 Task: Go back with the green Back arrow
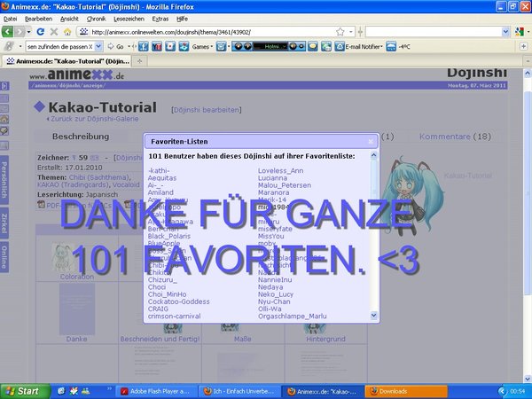click(x=7, y=32)
